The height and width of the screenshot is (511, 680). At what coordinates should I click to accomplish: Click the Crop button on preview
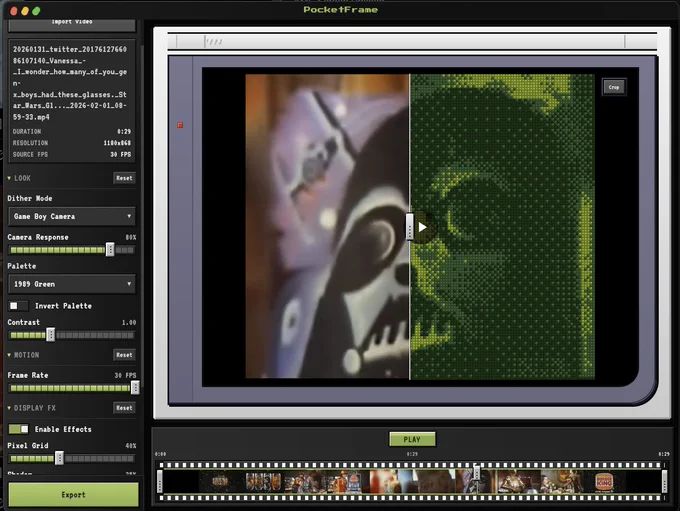click(614, 87)
